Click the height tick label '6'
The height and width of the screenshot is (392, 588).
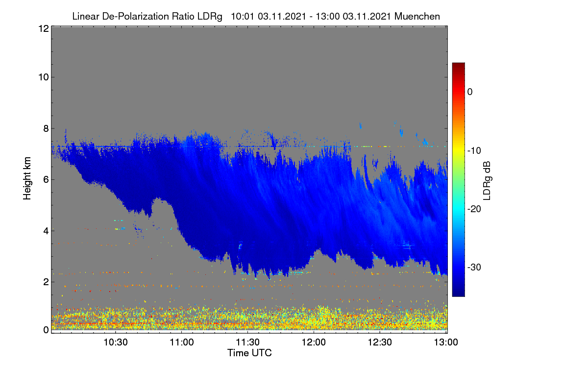coord(46,179)
